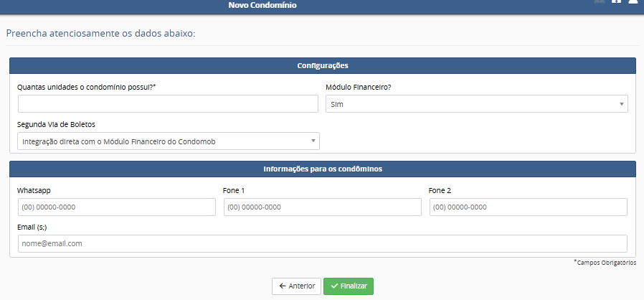
Task: Select the Fone 2 phone field
Action: [528, 207]
